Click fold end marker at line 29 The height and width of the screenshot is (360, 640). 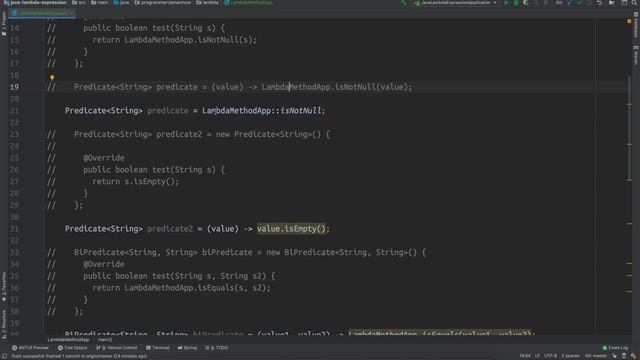coord(43,205)
